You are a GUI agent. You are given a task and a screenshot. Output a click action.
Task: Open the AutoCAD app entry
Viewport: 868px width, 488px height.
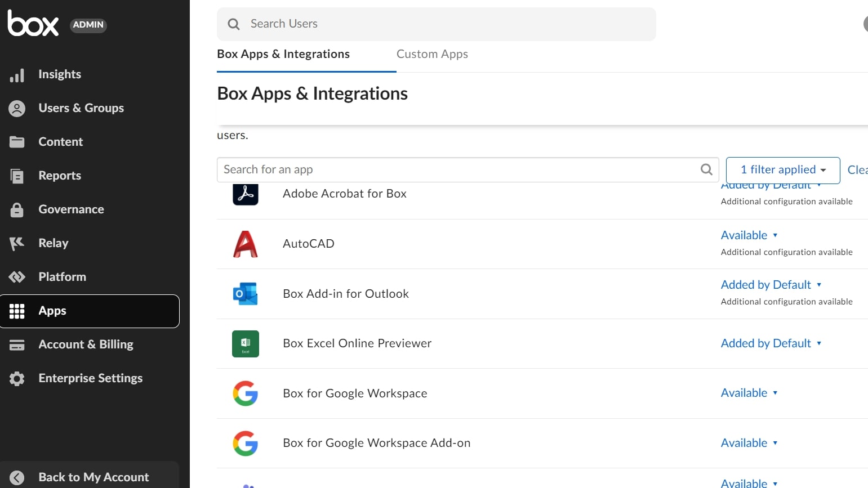pos(308,244)
